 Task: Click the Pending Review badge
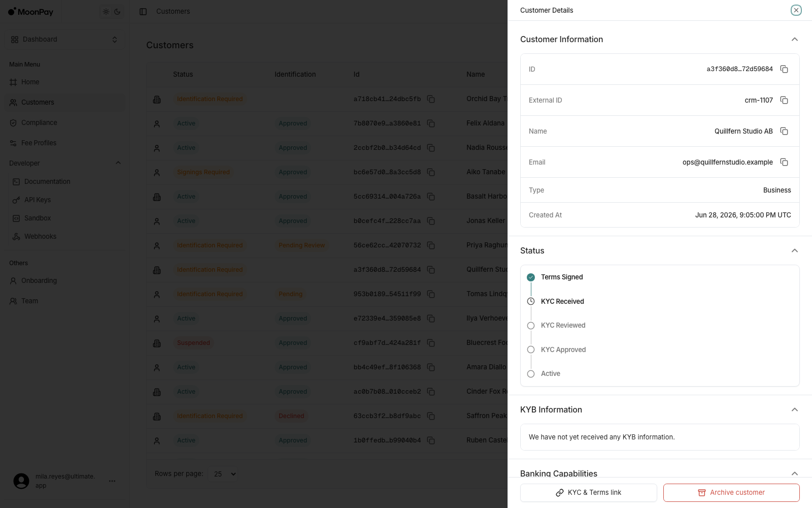(301, 245)
